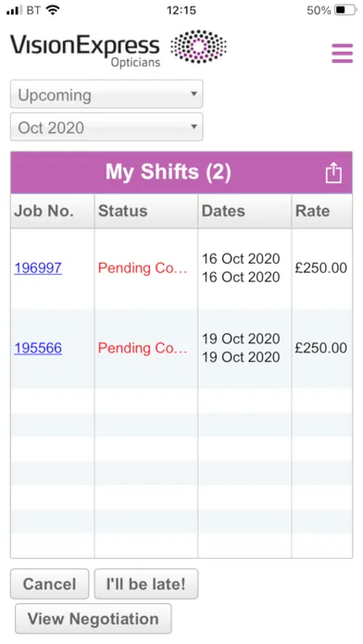The width and height of the screenshot is (363, 644).
Task: Open the purple hamburger menu
Action: point(342,53)
